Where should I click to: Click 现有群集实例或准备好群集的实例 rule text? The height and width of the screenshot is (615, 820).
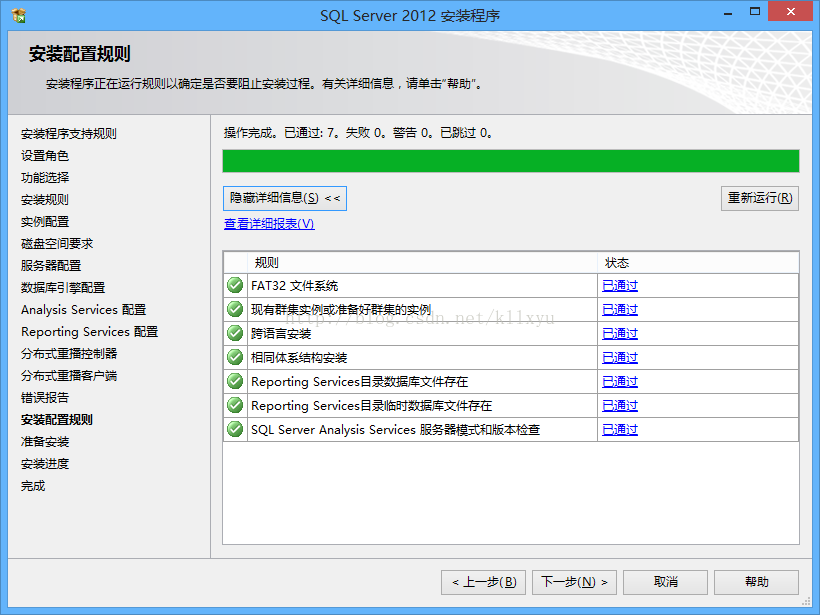[x=341, y=310]
